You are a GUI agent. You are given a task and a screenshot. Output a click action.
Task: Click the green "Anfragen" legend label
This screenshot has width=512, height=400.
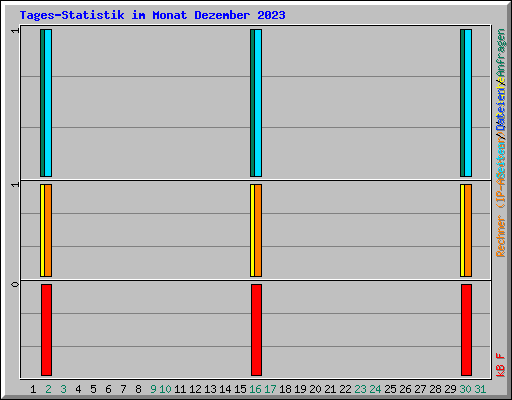click(x=501, y=54)
